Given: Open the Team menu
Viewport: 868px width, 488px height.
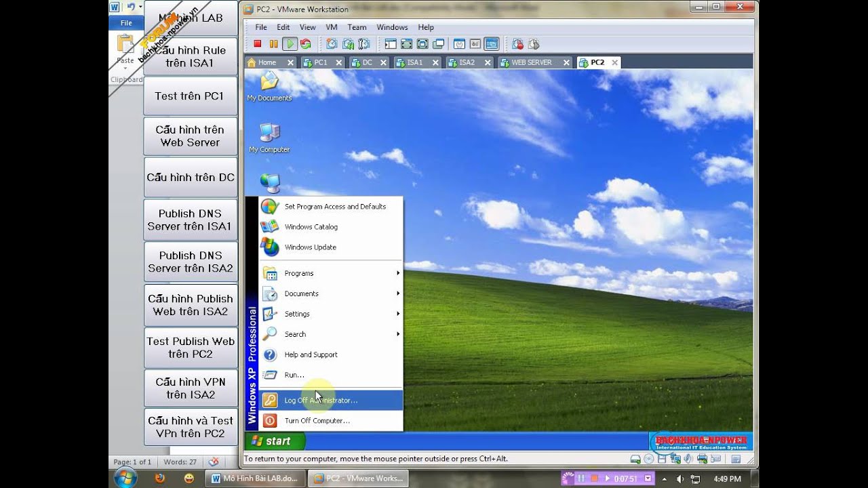Looking at the screenshot, I should pyautogui.click(x=357, y=27).
